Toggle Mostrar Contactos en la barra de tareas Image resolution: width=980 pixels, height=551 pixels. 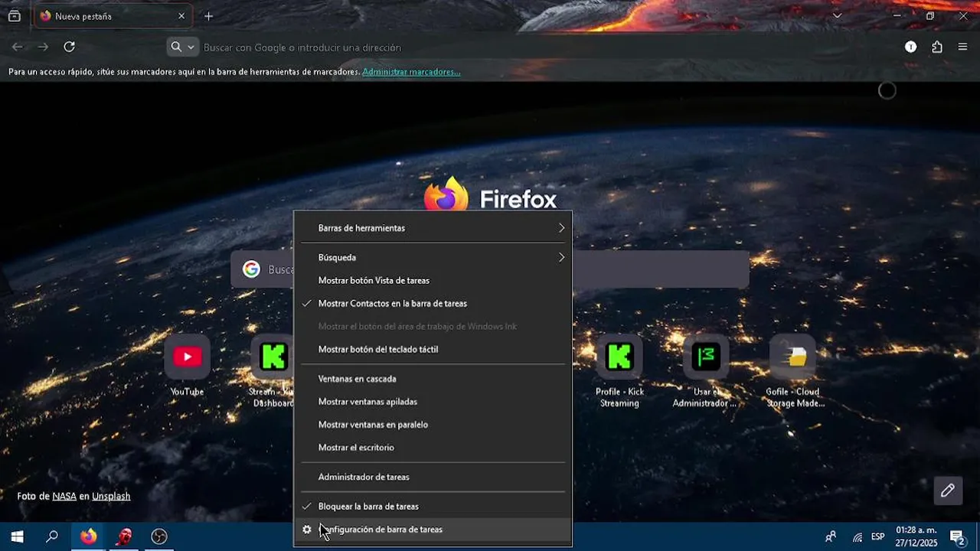pyautogui.click(x=433, y=303)
